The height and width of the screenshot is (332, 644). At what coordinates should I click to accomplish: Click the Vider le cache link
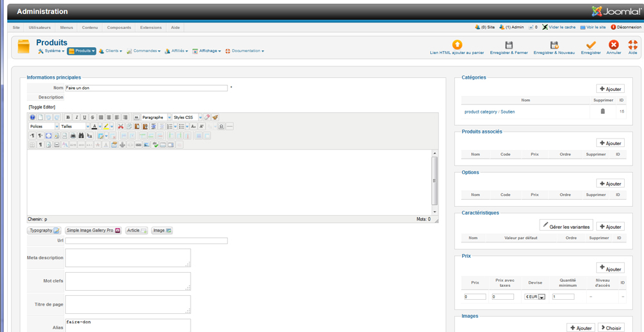point(558,27)
